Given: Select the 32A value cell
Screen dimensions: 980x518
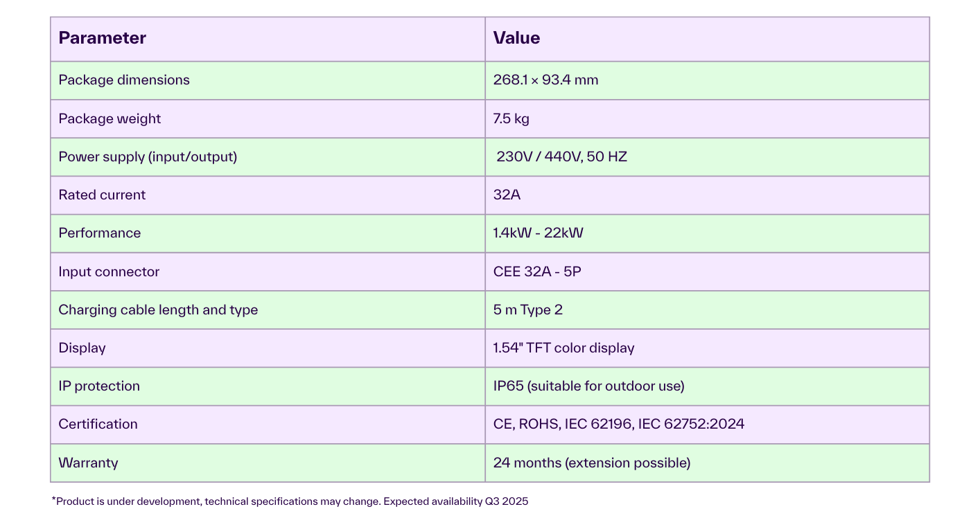Looking at the screenshot, I should pos(707,195).
